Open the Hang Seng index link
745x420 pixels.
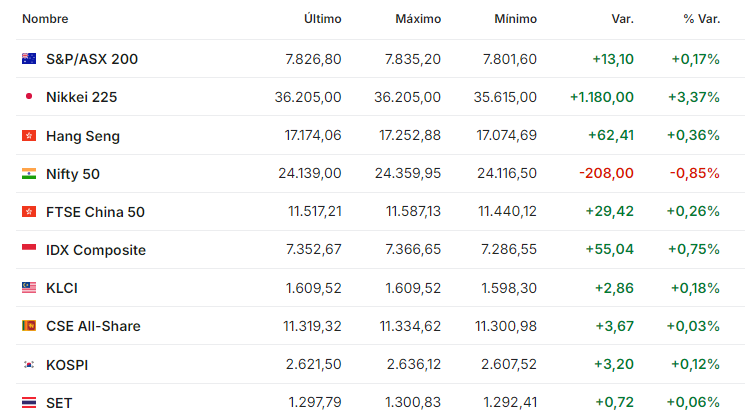(83, 136)
